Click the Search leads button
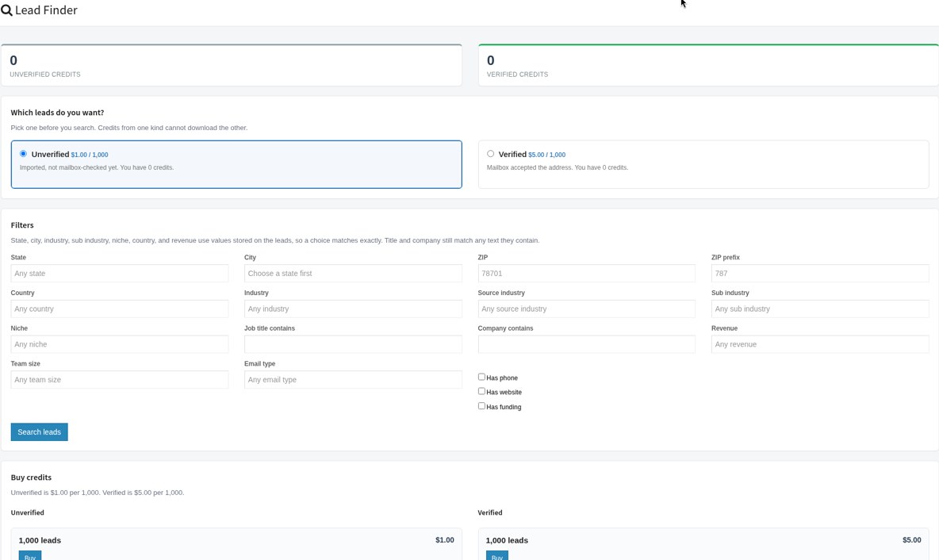 (x=39, y=432)
